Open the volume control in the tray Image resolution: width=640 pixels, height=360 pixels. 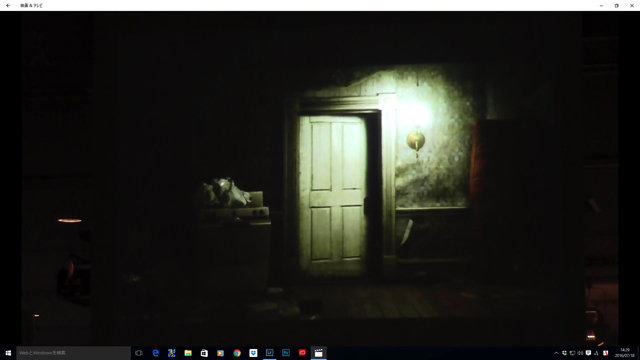pyautogui.click(x=580, y=353)
